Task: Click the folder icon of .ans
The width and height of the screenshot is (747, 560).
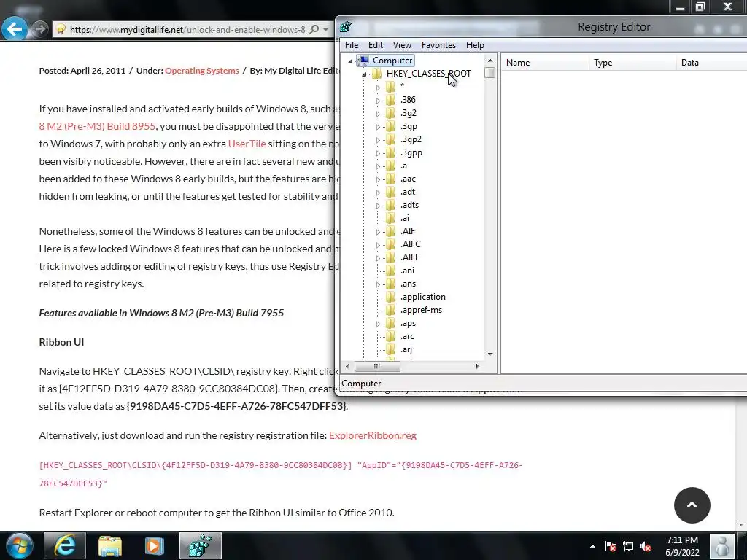Action: pyautogui.click(x=391, y=284)
